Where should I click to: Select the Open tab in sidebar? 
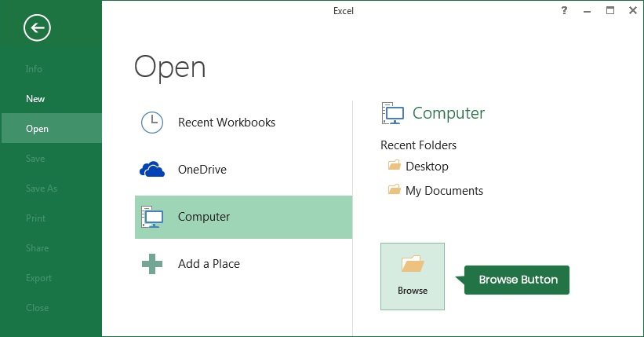pyautogui.click(x=37, y=129)
